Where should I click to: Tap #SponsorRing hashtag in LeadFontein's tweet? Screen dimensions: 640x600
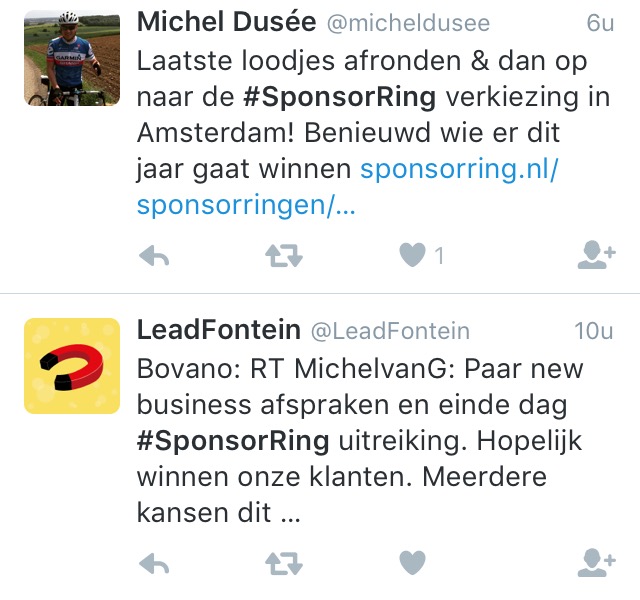(x=233, y=442)
